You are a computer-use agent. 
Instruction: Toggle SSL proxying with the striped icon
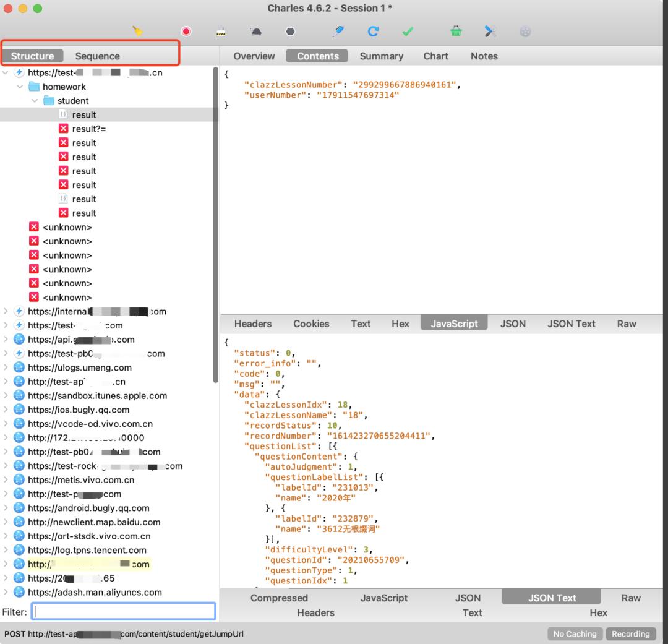coord(221,32)
